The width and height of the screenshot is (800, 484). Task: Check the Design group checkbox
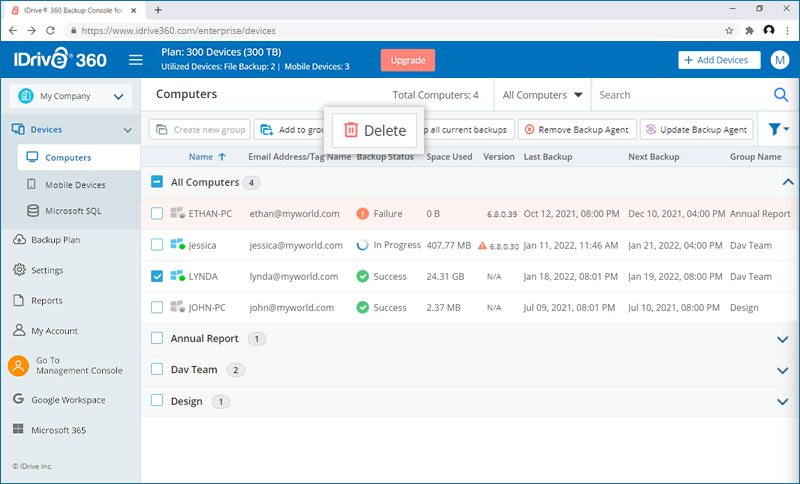(157, 400)
